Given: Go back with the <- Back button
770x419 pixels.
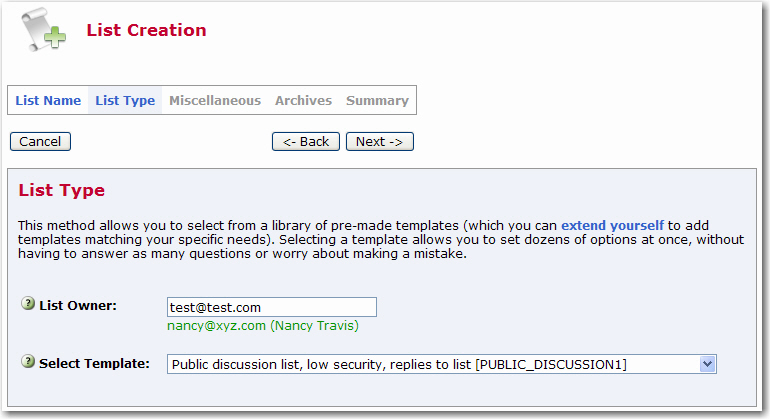Looking at the screenshot, I should 306,141.
